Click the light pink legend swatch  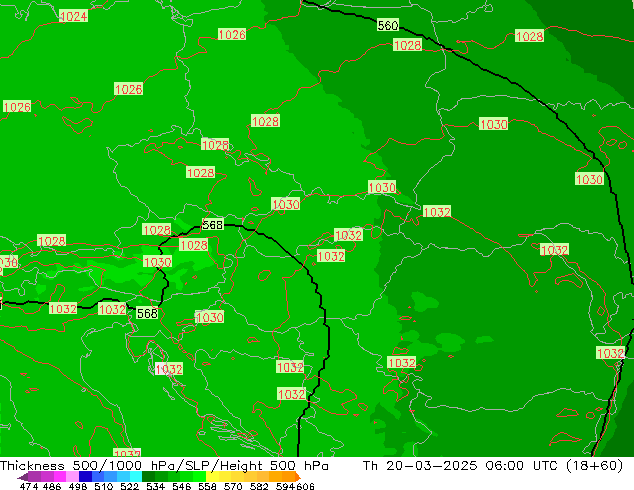tap(72, 476)
